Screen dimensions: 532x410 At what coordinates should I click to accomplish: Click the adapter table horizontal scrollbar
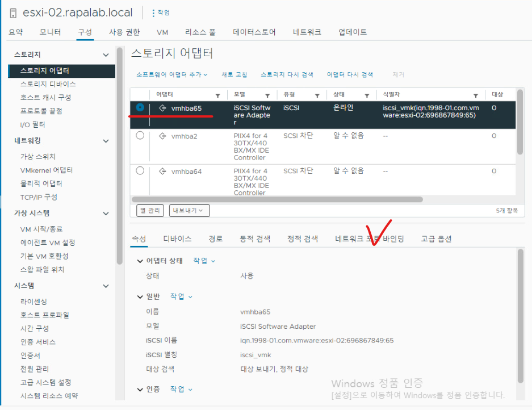[x=277, y=199]
